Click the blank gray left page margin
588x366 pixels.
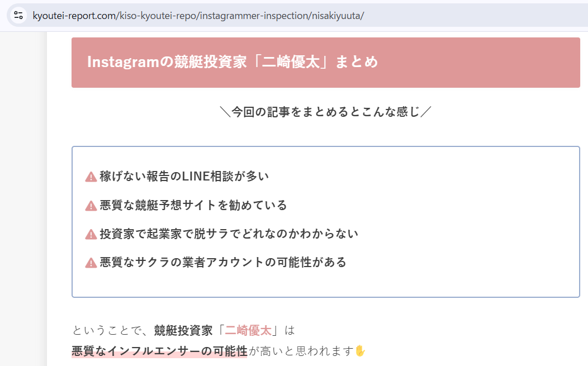coord(23,196)
